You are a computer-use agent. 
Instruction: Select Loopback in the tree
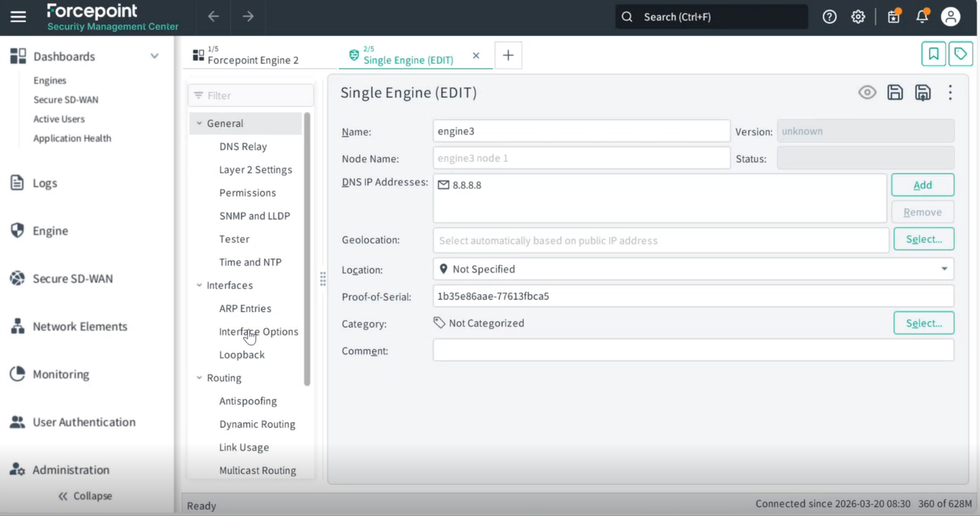tap(242, 355)
